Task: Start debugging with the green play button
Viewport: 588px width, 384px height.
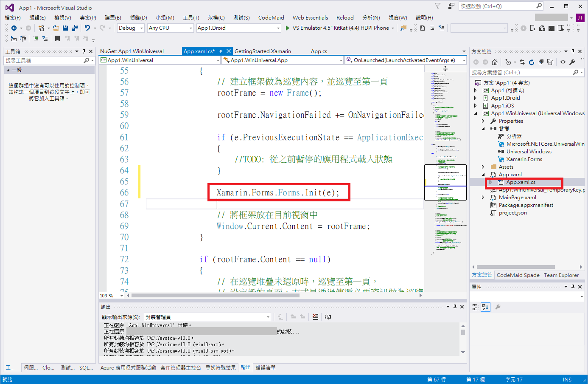Action: [287, 28]
